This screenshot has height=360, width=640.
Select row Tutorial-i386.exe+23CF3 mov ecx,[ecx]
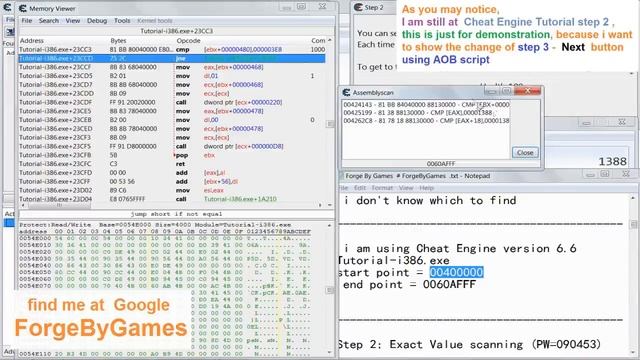(x=172, y=138)
